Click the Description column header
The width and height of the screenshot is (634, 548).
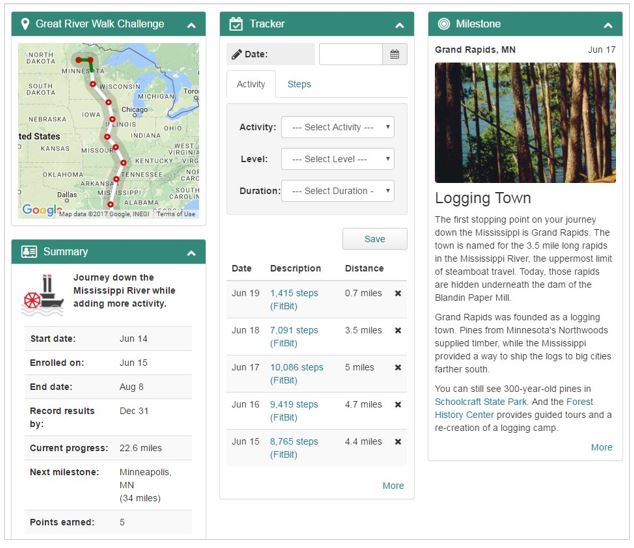point(296,269)
